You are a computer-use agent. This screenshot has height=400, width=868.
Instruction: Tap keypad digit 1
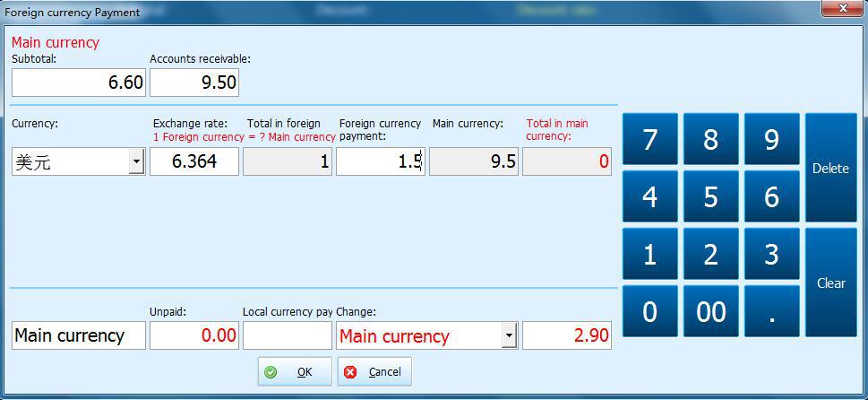pyautogui.click(x=650, y=254)
